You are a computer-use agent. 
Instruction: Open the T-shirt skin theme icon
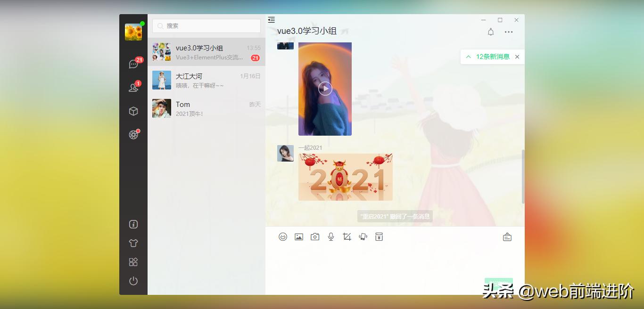pyautogui.click(x=133, y=243)
